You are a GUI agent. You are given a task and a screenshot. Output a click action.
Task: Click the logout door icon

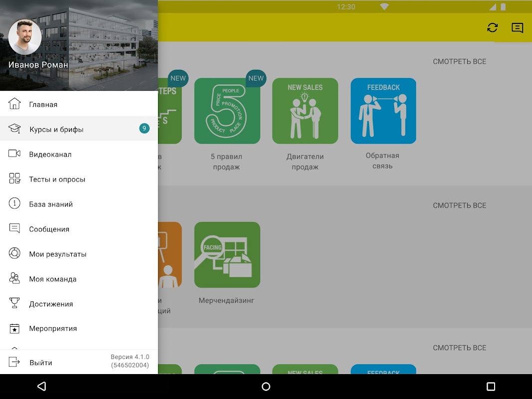(x=14, y=362)
